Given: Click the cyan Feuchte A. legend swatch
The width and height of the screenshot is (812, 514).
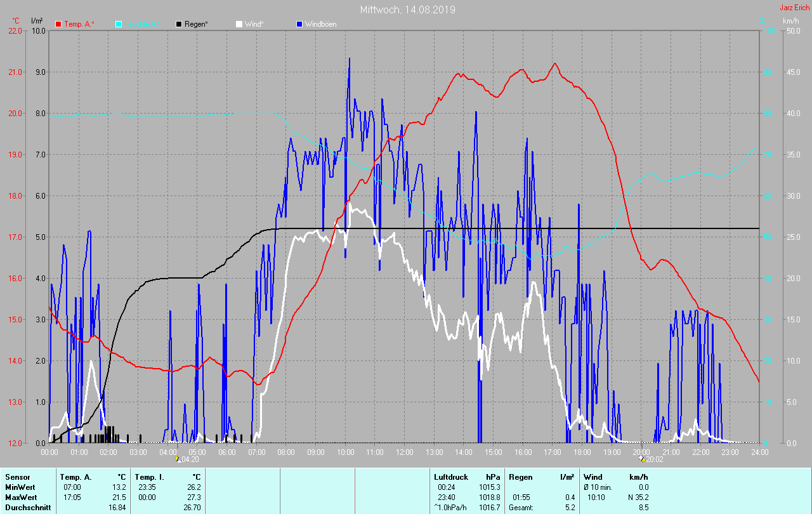Looking at the screenshot, I should (119, 24).
